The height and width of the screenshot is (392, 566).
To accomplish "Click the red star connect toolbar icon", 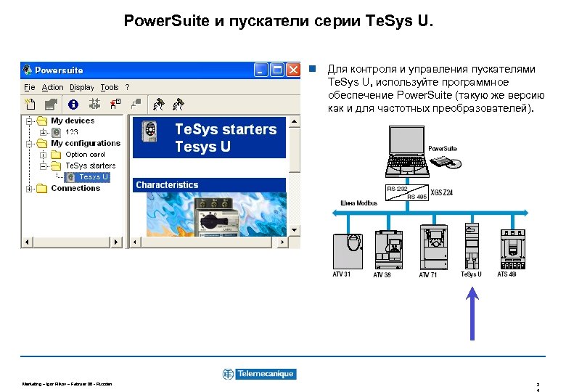I will (x=115, y=104).
